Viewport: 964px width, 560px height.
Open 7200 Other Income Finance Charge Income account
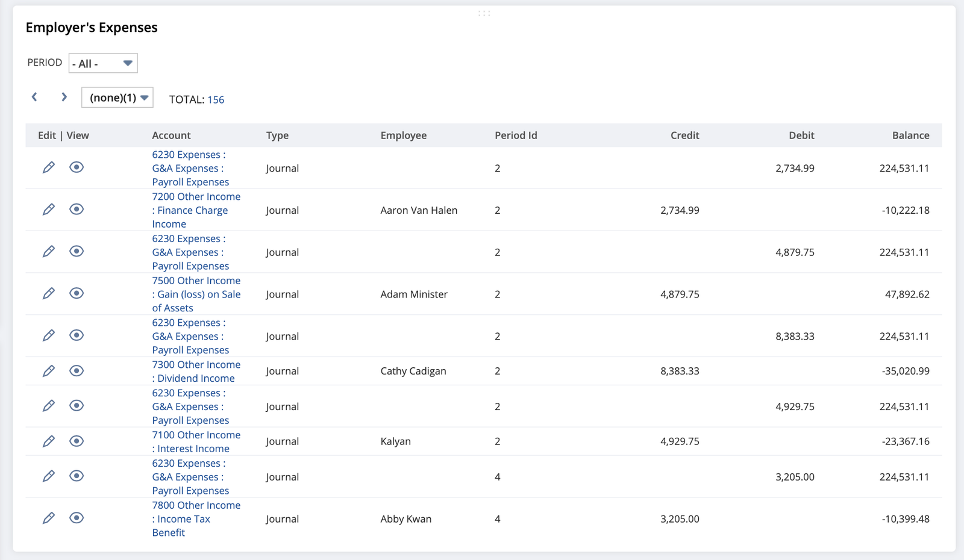coord(196,210)
